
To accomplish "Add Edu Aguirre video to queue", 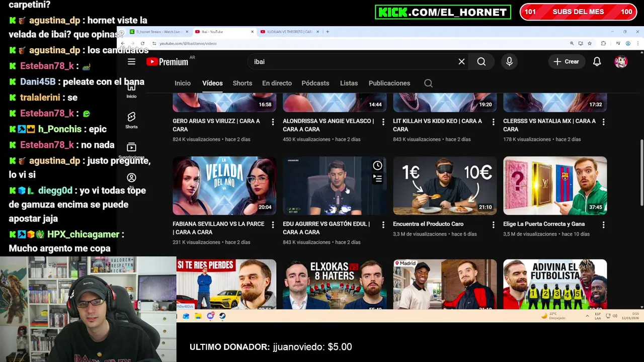I will [x=377, y=178].
